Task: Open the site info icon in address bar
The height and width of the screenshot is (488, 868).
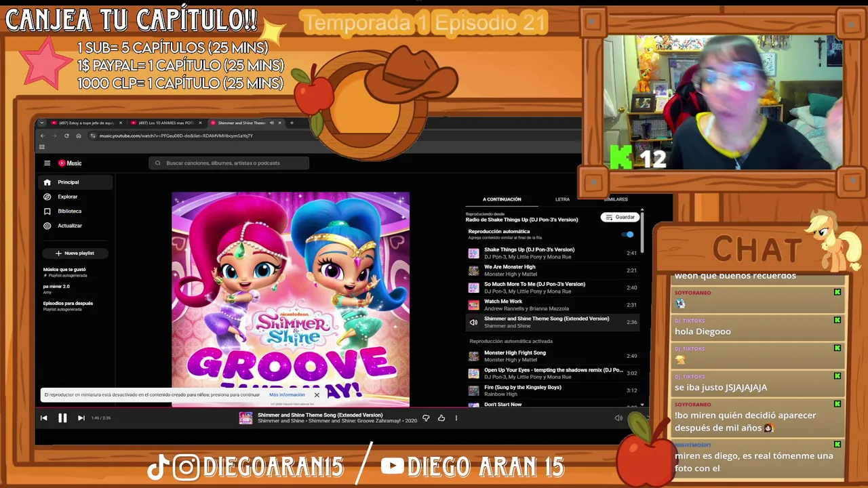Action: 93,136
